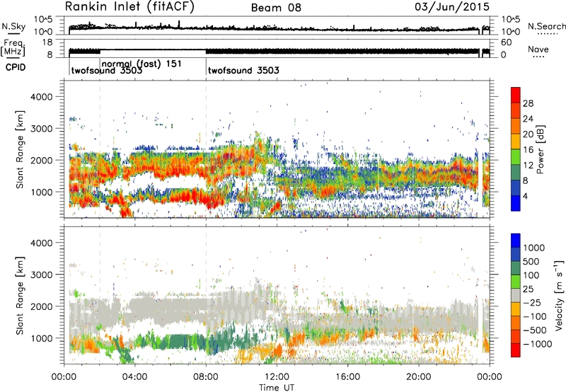566x392 pixels.
Task: Click the 'Slant Range [km]' label of the power panel
Action: point(20,149)
